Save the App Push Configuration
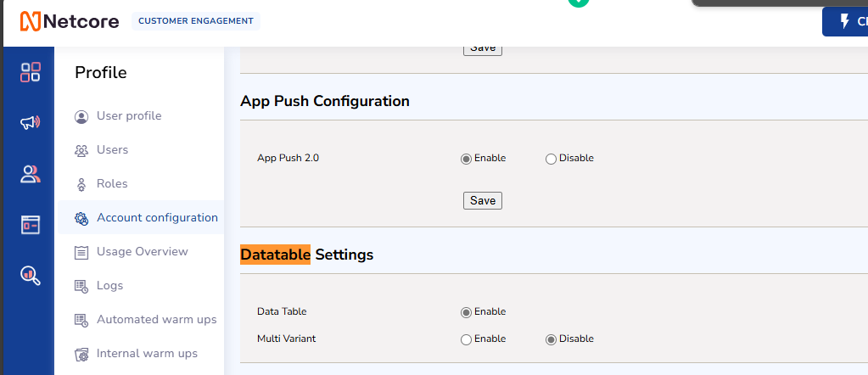The height and width of the screenshot is (375, 868). tap(483, 200)
